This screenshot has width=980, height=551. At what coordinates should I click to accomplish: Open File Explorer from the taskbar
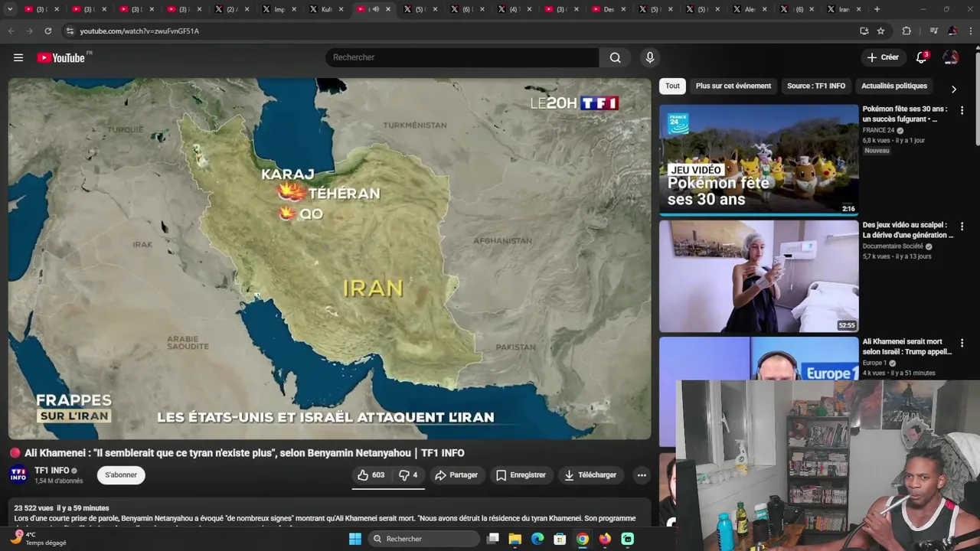pyautogui.click(x=515, y=539)
